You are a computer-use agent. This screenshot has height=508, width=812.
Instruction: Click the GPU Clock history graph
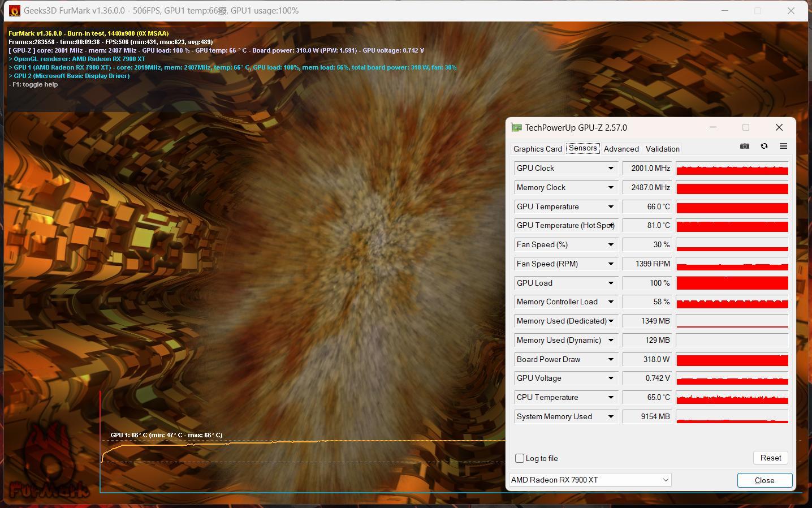[732, 168]
